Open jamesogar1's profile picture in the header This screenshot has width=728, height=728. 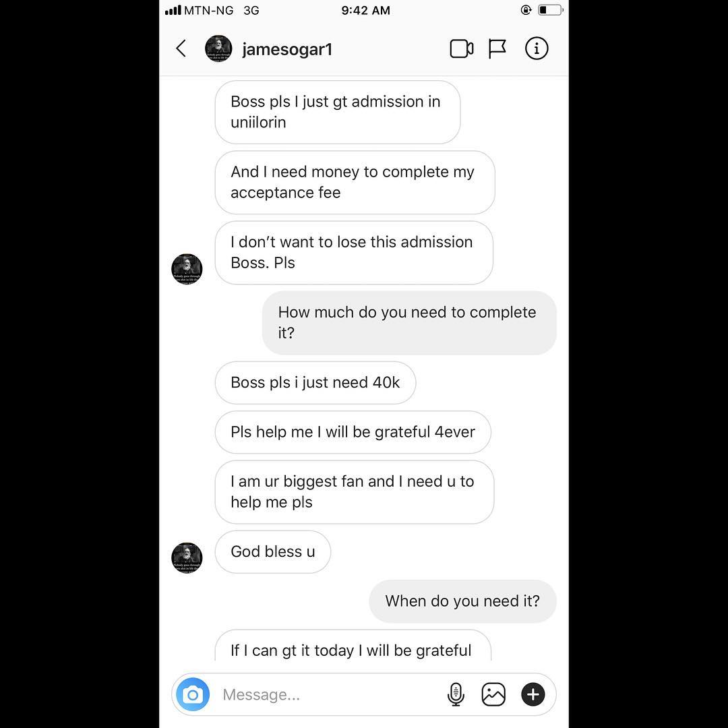coord(218,49)
